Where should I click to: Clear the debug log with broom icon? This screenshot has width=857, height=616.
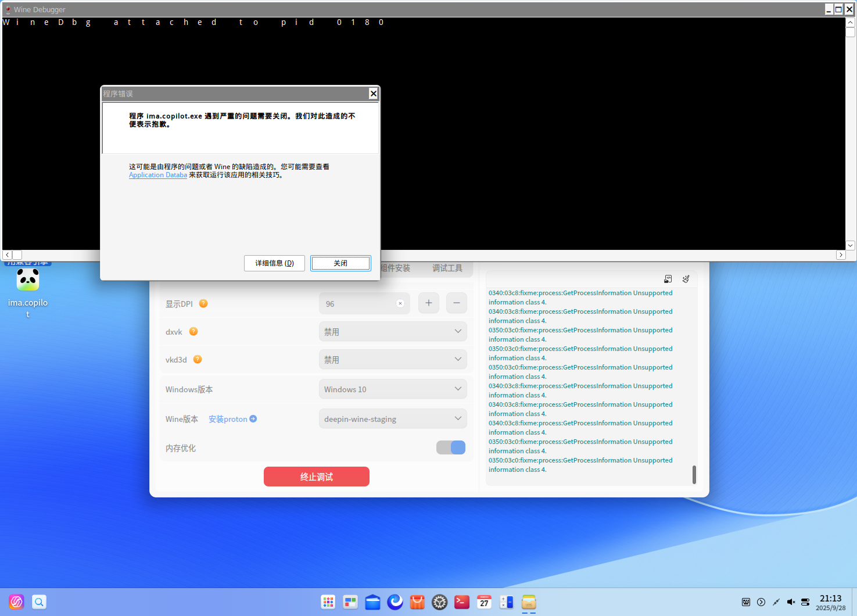[686, 279]
